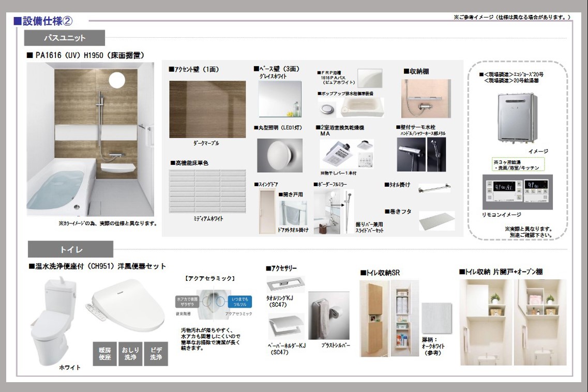Screen dimensions: 588x392
Task: Click the バスユニット section header
Action: point(65,38)
